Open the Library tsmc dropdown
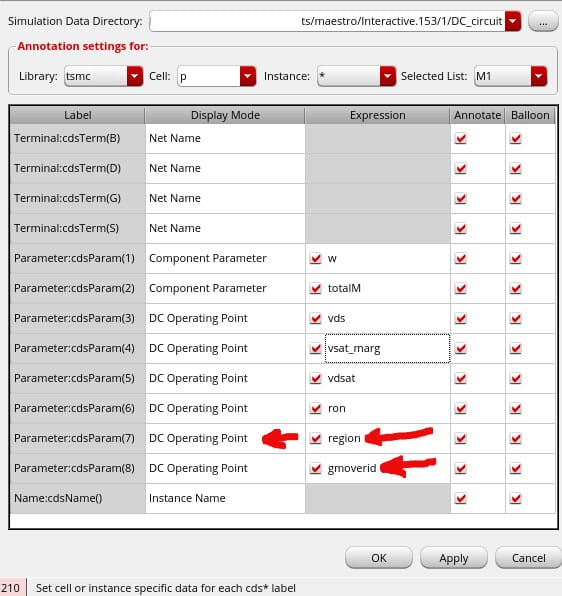Image resolution: width=562 pixels, height=596 pixels. [x=135, y=76]
